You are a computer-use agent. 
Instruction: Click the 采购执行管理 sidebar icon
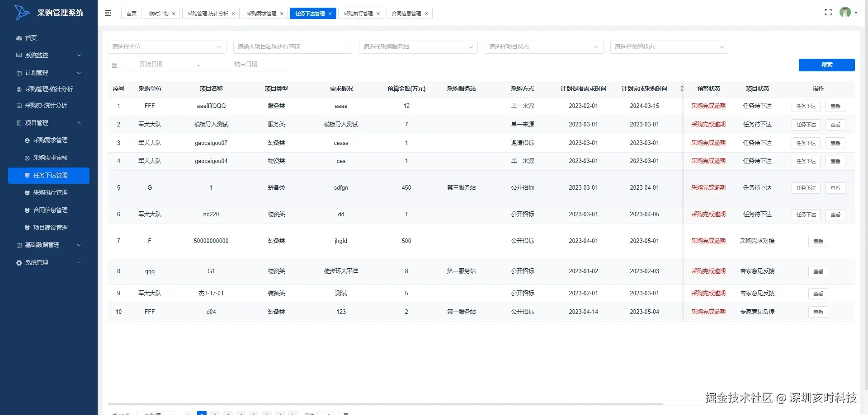pos(27,193)
